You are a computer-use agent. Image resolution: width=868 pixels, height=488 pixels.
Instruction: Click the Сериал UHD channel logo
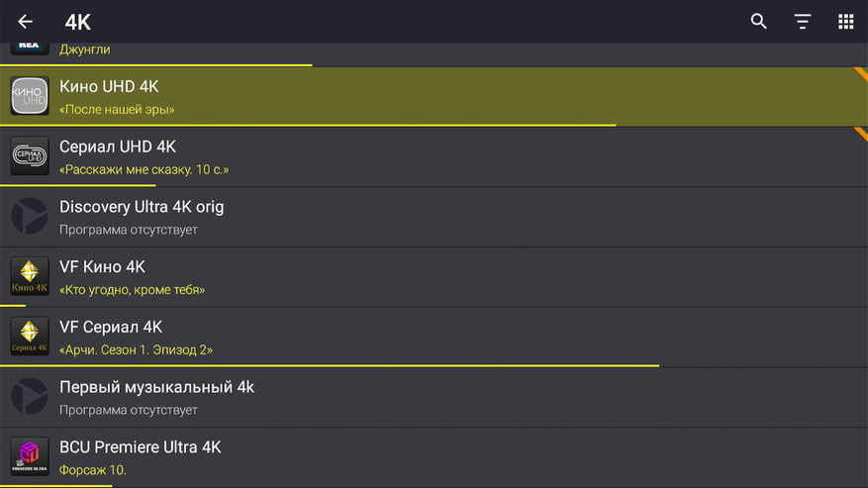coord(30,156)
